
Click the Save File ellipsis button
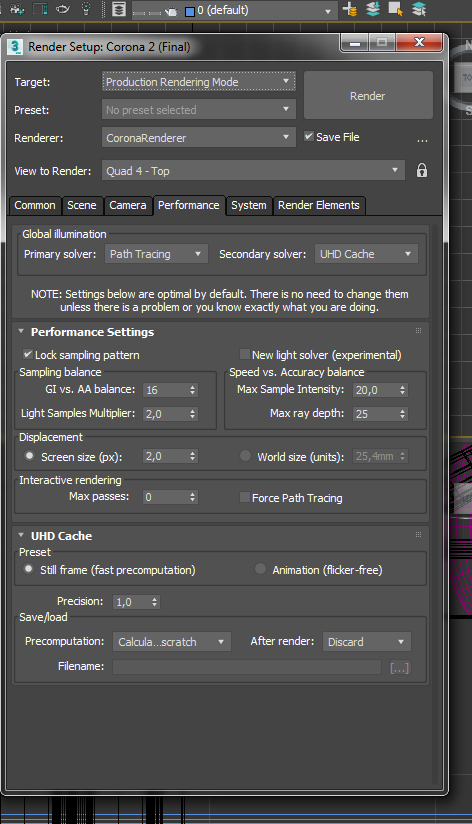(422, 140)
